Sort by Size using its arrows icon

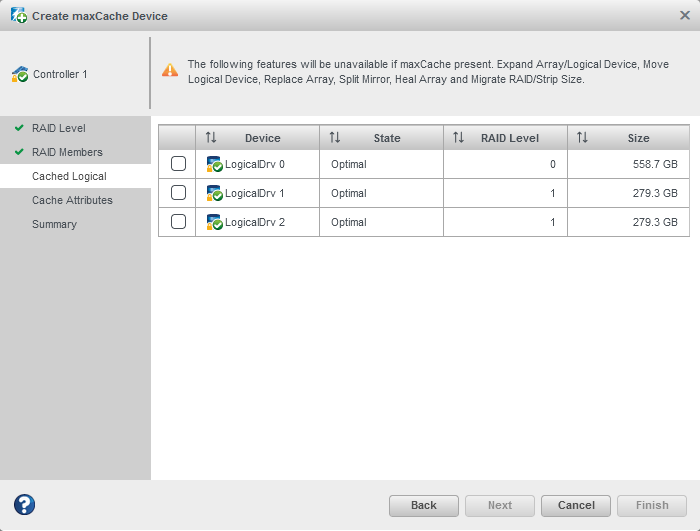pyautogui.click(x=582, y=138)
